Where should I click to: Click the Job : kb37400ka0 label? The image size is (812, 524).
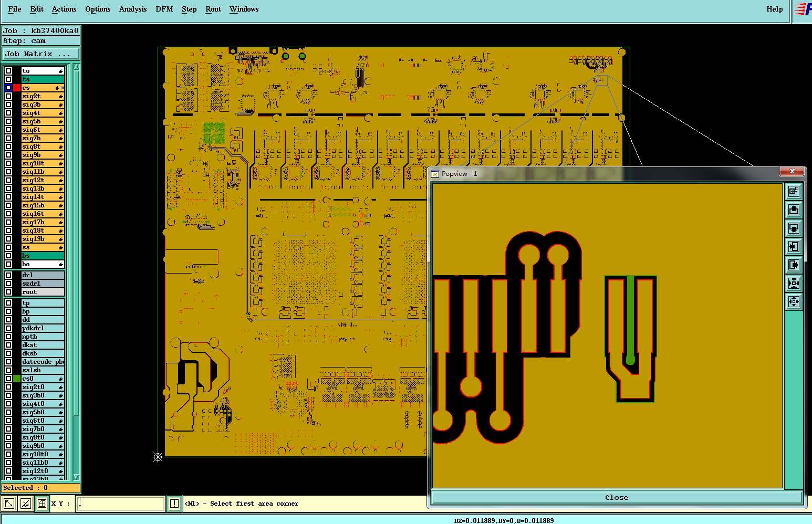pyautogui.click(x=41, y=30)
